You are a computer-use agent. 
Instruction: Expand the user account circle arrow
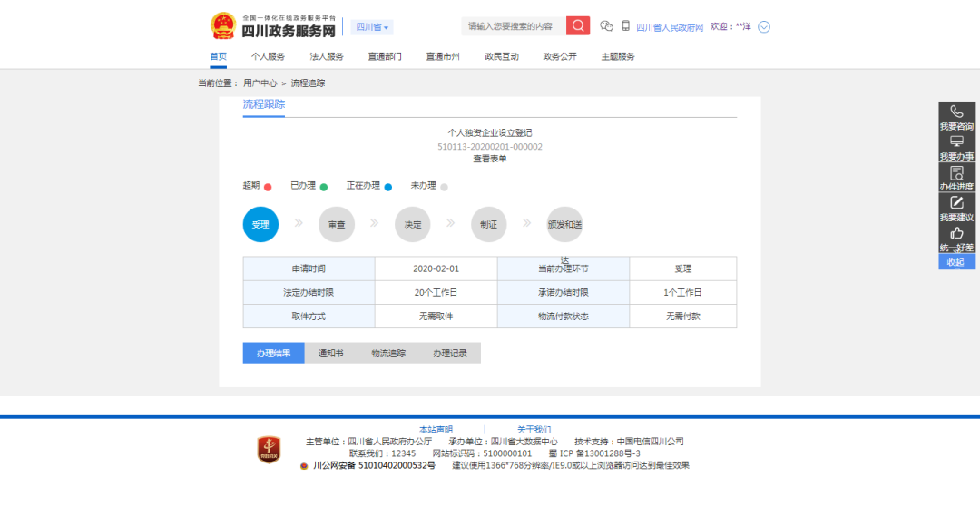(x=764, y=27)
